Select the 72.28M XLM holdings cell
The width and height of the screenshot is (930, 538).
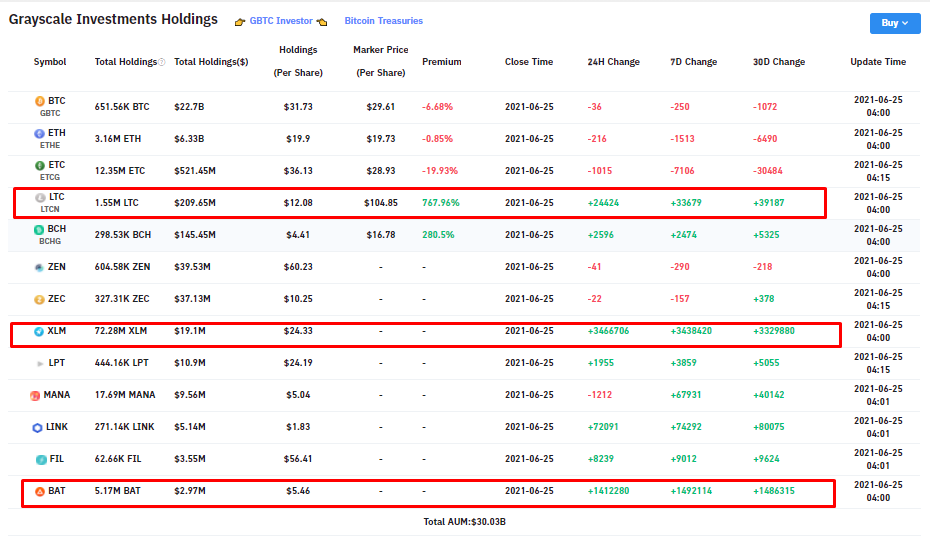[120, 331]
